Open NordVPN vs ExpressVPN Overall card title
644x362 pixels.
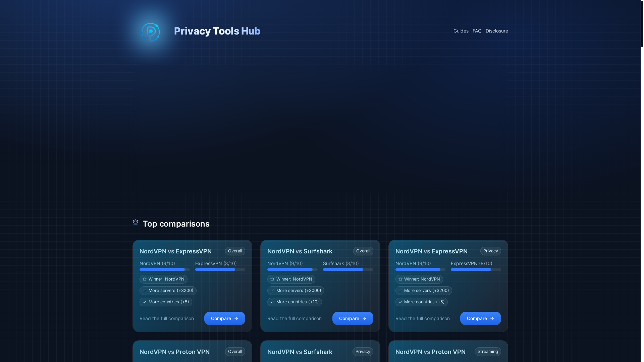[x=175, y=251]
